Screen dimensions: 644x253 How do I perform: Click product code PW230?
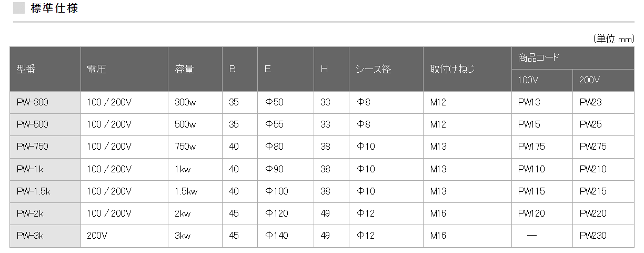coord(593,236)
